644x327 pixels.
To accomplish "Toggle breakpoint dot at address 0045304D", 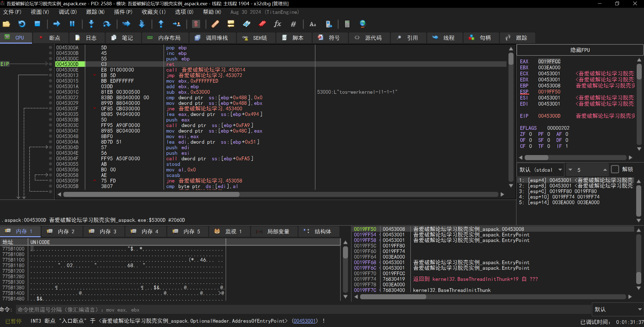I will (50, 147).
